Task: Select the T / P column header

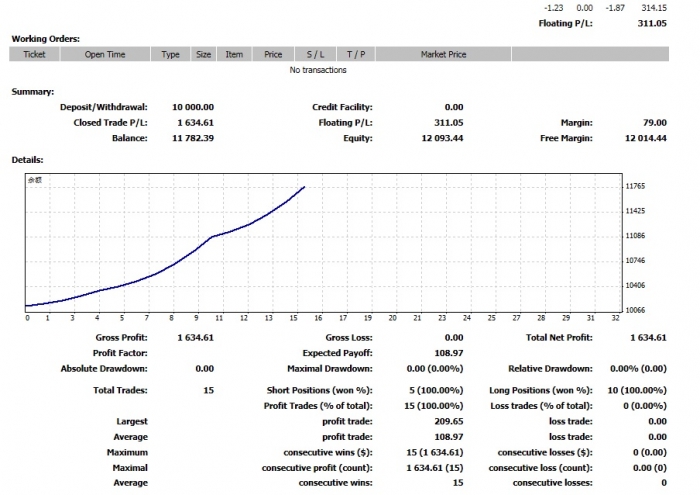Action: coord(354,55)
